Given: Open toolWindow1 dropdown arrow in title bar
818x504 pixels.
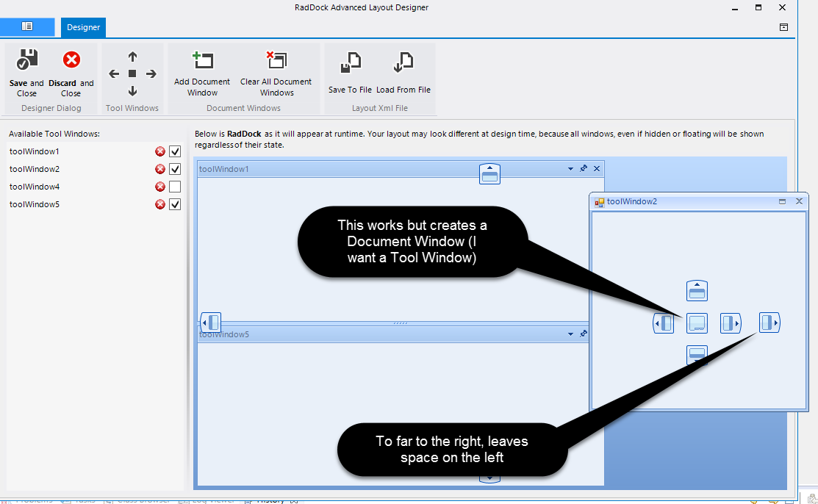Looking at the screenshot, I should 570,169.
